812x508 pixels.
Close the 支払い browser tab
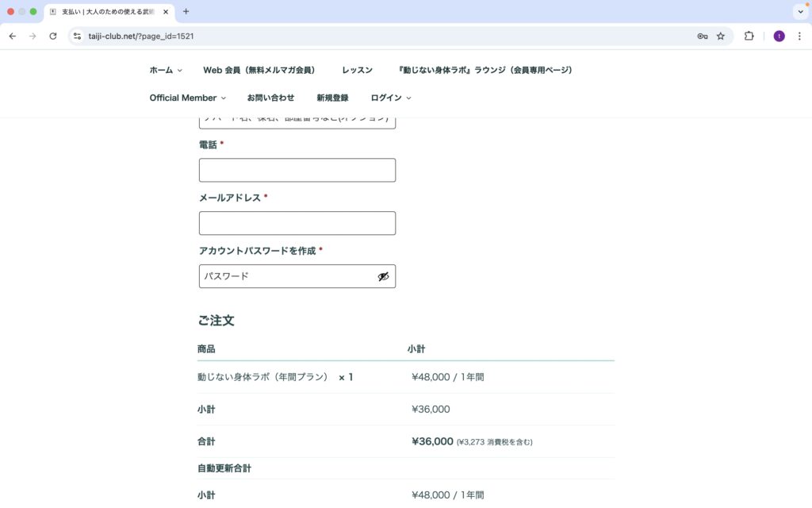pyautogui.click(x=166, y=12)
